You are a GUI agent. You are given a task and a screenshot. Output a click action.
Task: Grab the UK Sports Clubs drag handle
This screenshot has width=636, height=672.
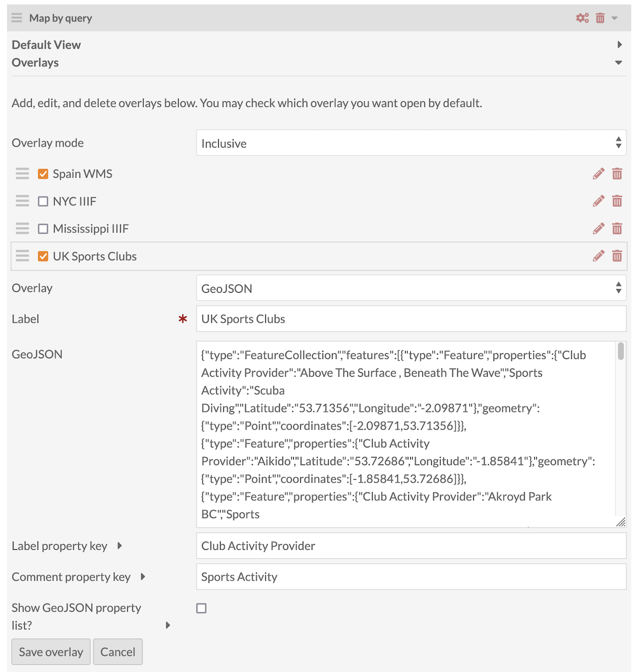click(x=22, y=256)
